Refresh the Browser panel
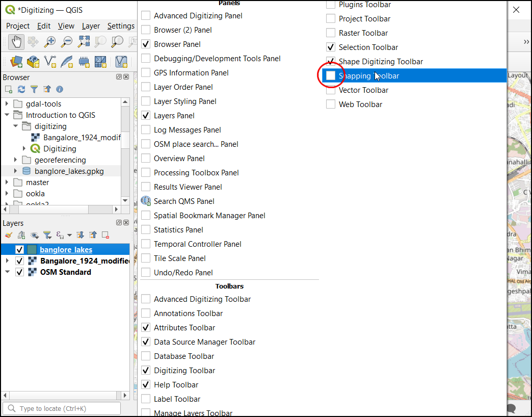This screenshot has width=532, height=417. point(21,89)
